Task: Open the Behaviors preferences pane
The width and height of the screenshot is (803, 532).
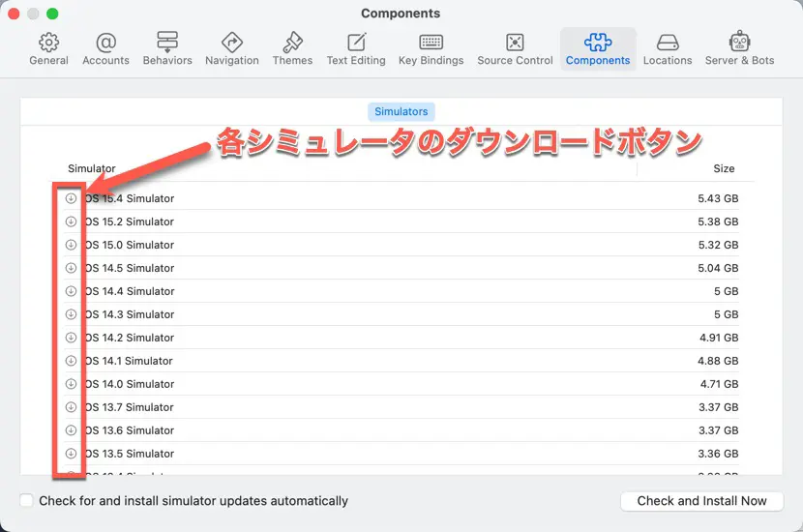Action: click(x=167, y=49)
